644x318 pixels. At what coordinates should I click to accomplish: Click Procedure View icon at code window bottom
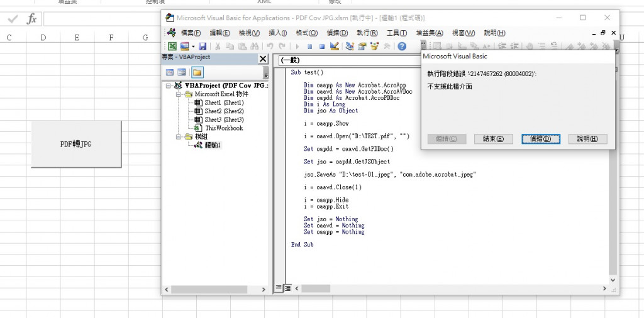(x=279, y=288)
